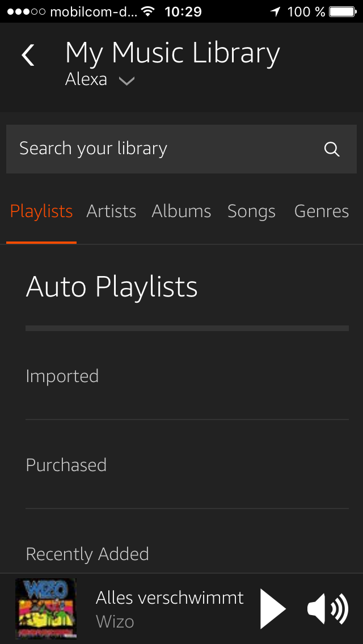Open the Recently Added playlist
Viewport: 363px width, 644px height.
click(87, 554)
